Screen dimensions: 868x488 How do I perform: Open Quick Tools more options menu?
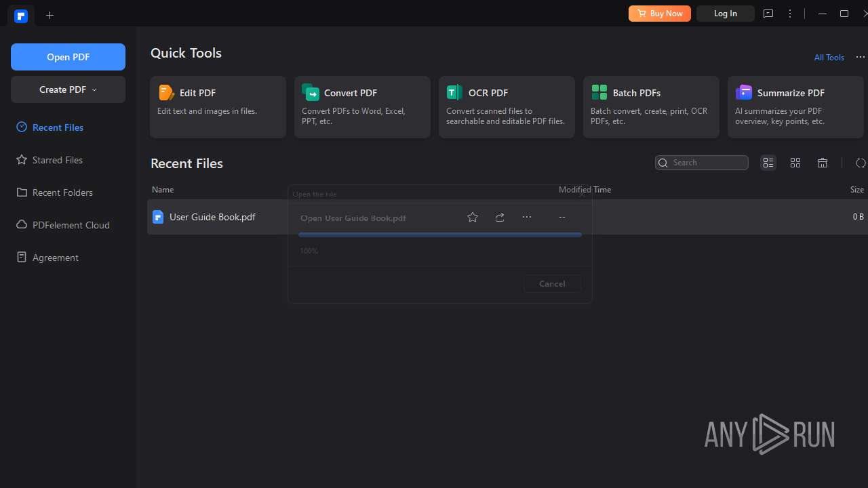[x=860, y=58]
